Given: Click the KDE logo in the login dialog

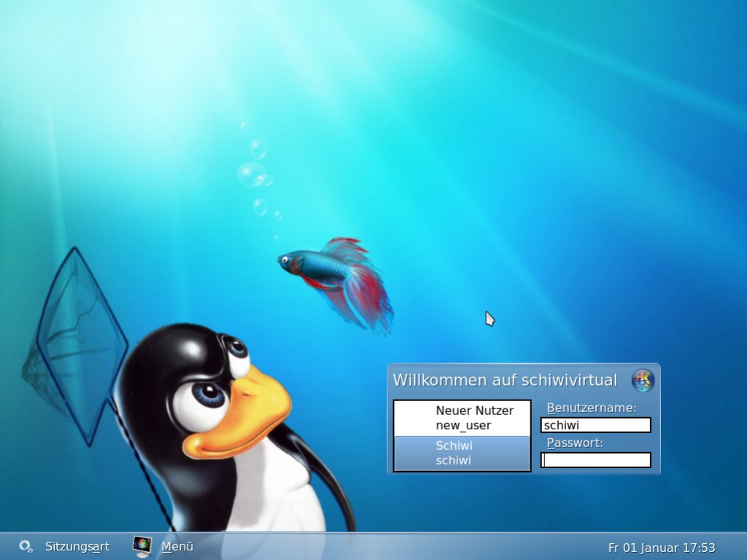Looking at the screenshot, I should (x=643, y=381).
